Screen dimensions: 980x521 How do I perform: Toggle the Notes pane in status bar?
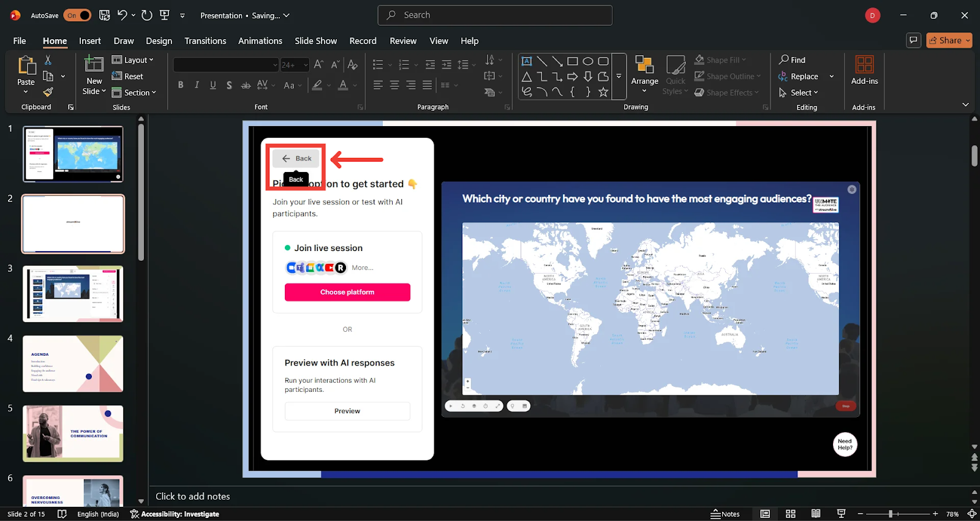725,514
